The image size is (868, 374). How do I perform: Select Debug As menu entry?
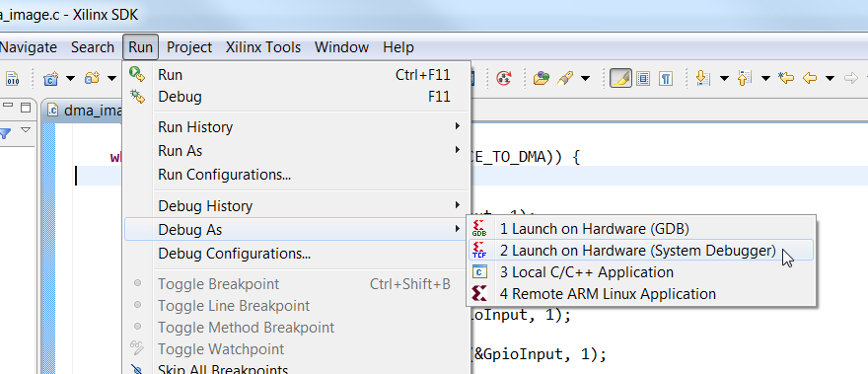297,229
